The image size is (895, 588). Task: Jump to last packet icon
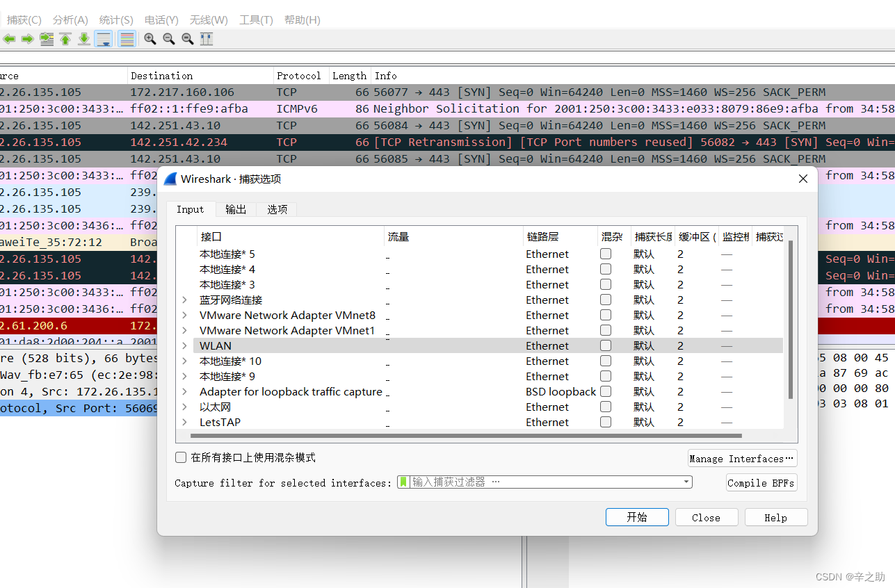click(84, 39)
